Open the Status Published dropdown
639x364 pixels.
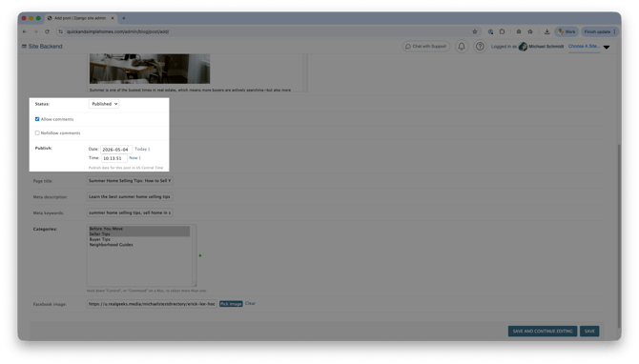(x=104, y=104)
